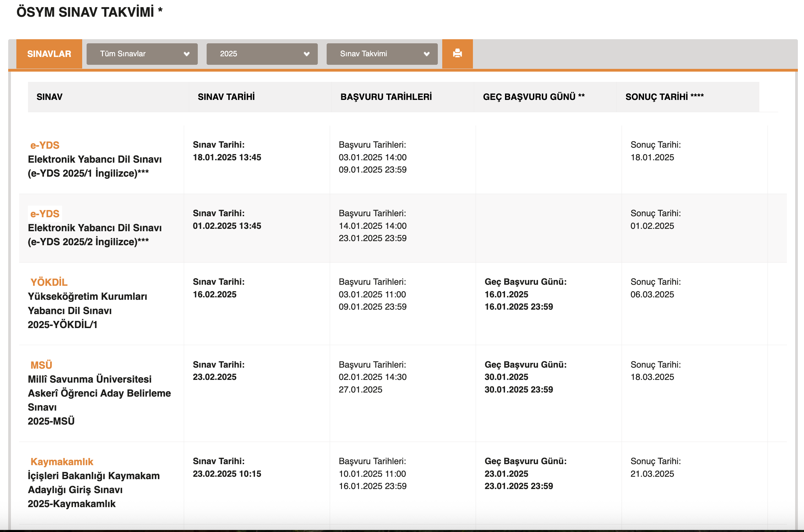Open the Sınav Takvimi dropdown
Viewport: 804px width, 532px height.
point(382,54)
